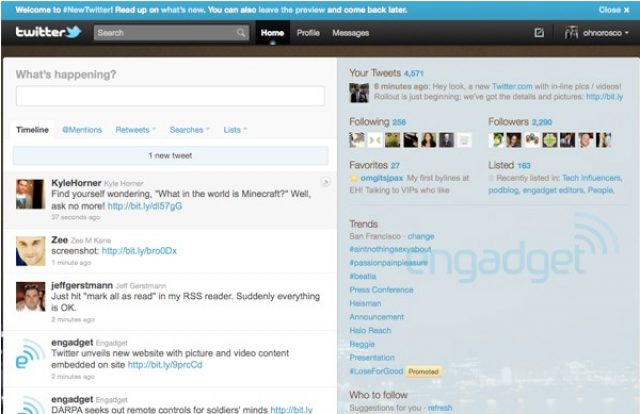
Task: Open the Profile page in navigation
Action: coord(308,33)
